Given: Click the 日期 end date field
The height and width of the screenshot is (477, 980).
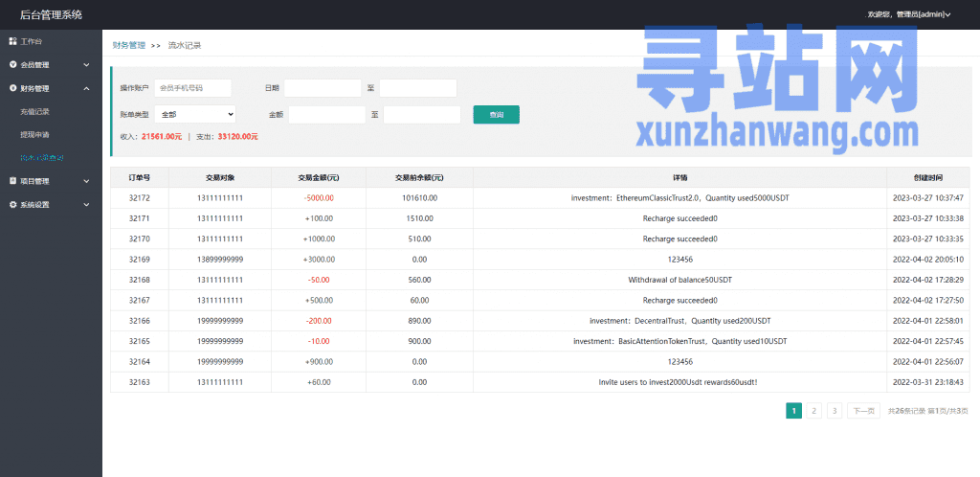Looking at the screenshot, I should pyautogui.click(x=418, y=88).
